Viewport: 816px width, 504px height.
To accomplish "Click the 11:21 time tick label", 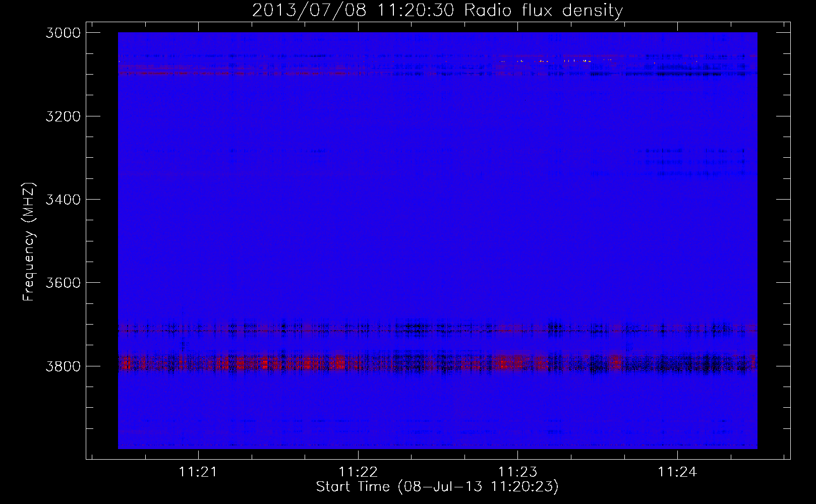I will pyautogui.click(x=198, y=472).
